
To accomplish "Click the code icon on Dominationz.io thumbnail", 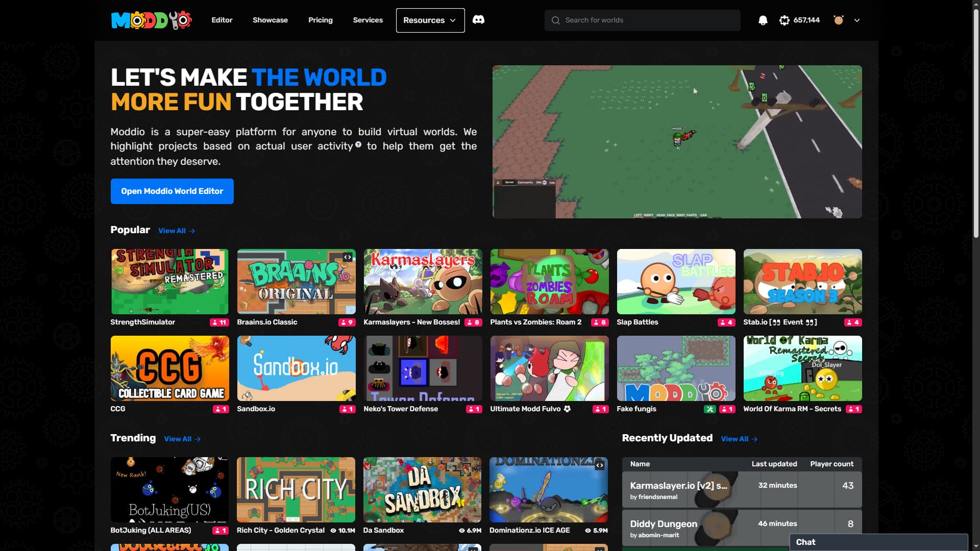I will 600,465.
